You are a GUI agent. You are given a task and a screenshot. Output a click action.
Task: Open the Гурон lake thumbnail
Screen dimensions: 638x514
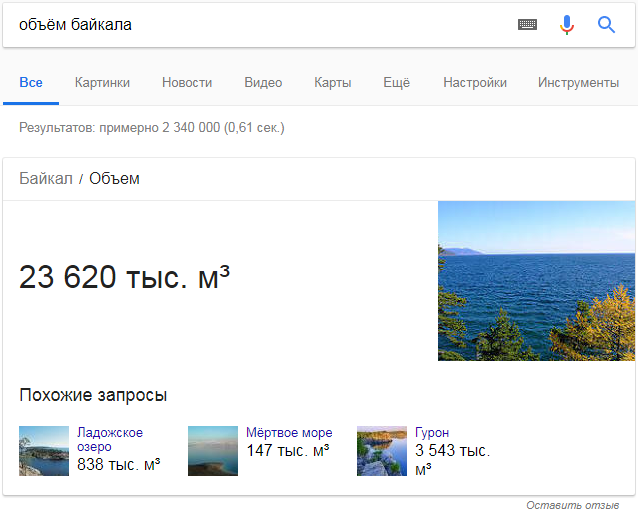click(x=382, y=451)
